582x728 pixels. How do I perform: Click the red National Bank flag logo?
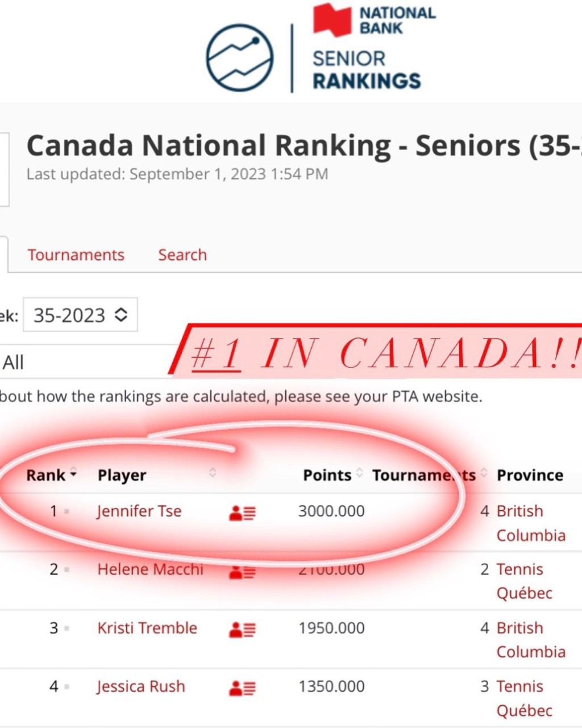pyautogui.click(x=333, y=20)
